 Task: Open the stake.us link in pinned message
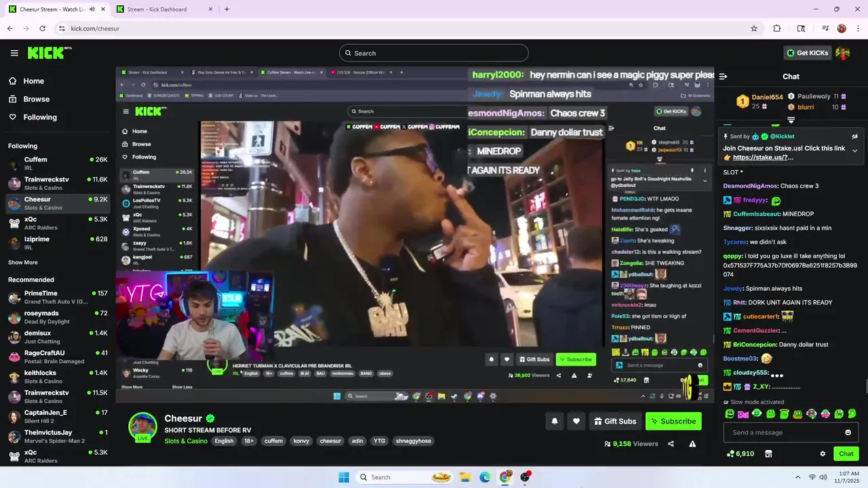click(763, 157)
